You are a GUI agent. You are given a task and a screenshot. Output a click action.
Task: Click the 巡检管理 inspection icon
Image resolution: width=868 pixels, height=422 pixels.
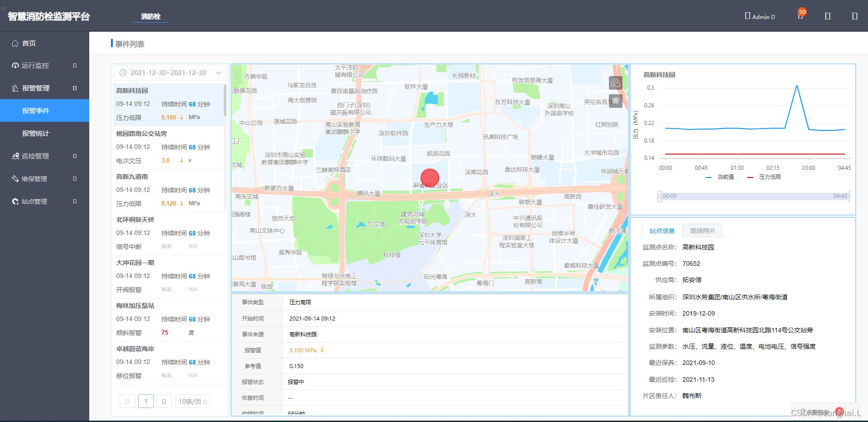pos(15,156)
